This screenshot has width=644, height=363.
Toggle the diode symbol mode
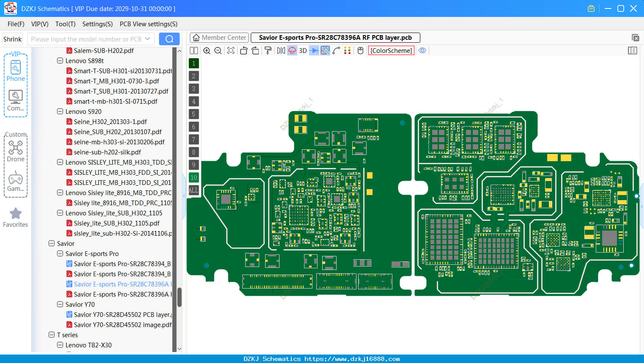[314, 51]
